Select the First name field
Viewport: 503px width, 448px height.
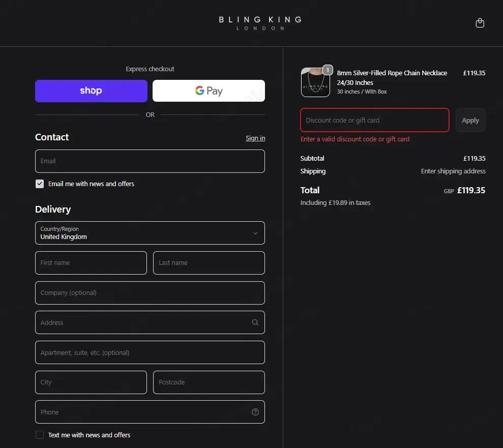click(x=91, y=262)
